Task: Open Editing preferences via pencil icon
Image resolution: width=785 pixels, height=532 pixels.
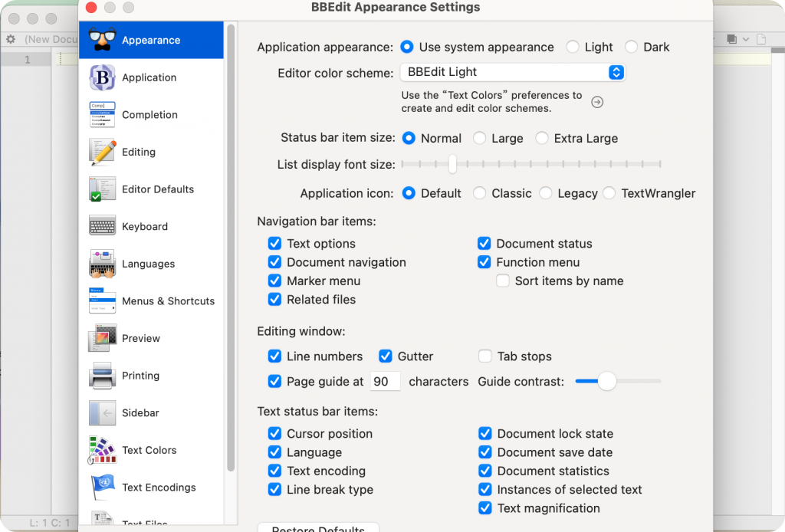Action: (102, 152)
